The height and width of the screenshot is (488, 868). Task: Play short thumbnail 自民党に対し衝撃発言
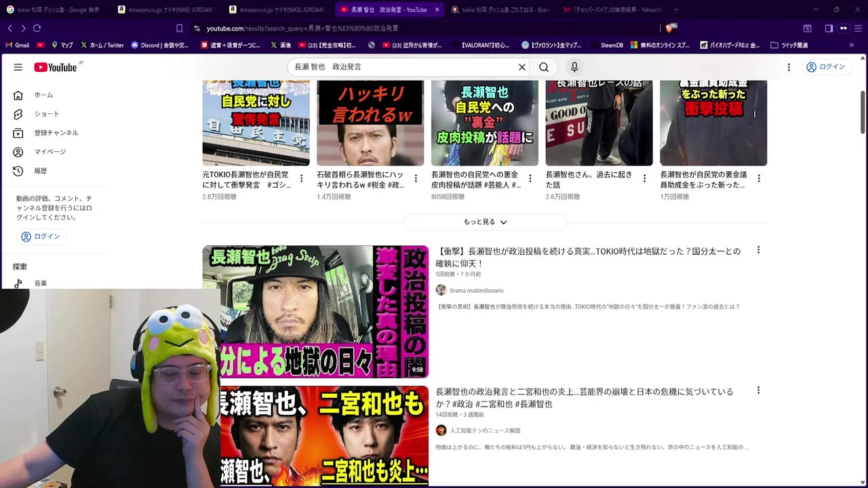pos(256,123)
